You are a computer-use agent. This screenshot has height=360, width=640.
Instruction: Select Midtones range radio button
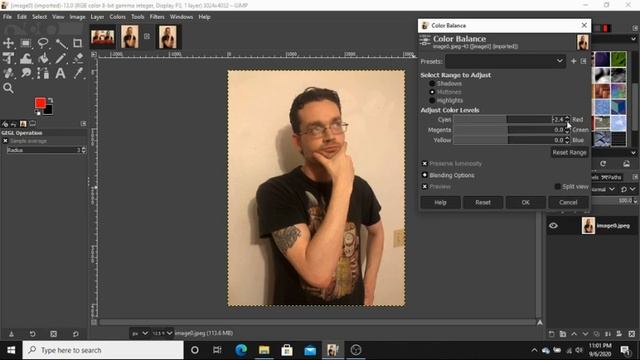tap(432, 92)
